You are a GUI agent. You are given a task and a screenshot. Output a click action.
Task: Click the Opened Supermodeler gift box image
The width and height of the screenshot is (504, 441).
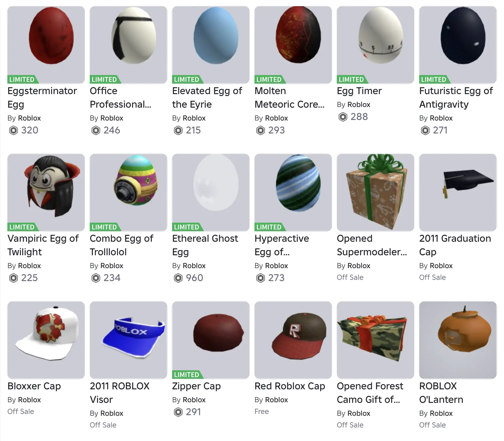(376, 193)
